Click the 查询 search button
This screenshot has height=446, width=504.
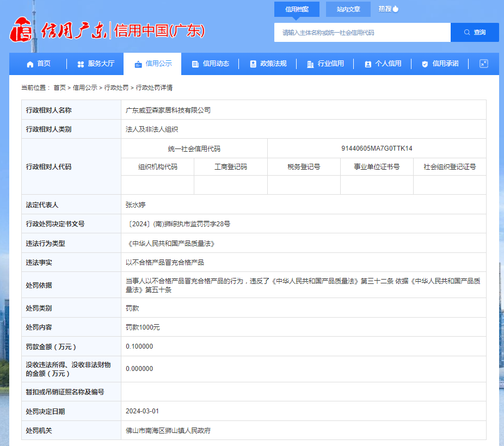pos(475,33)
